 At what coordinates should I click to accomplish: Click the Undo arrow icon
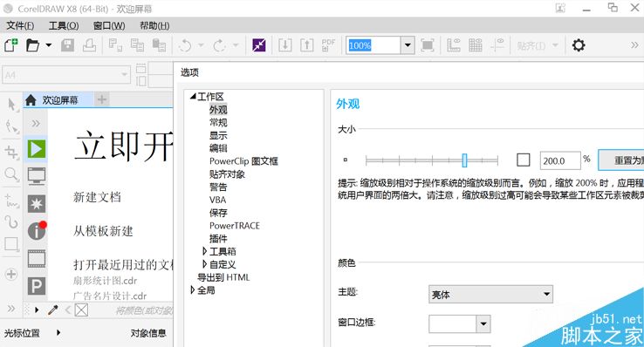185,45
